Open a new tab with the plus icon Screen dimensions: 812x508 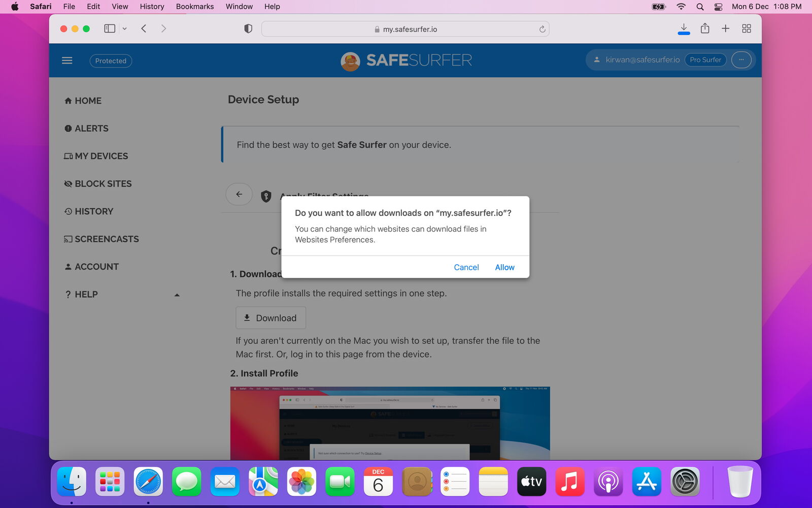tap(725, 28)
